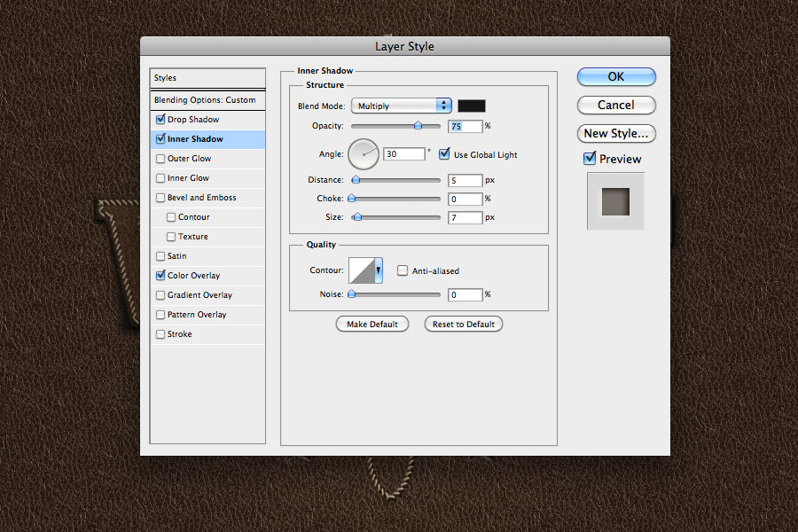The image size is (798, 532).
Task: Disable the Use Global Light checkbox
Action: pos(444,153)
